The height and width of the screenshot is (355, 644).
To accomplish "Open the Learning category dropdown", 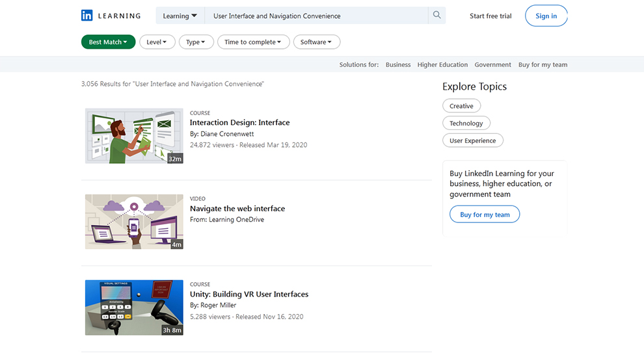I will pyautogui.click(x=180, y=16).
